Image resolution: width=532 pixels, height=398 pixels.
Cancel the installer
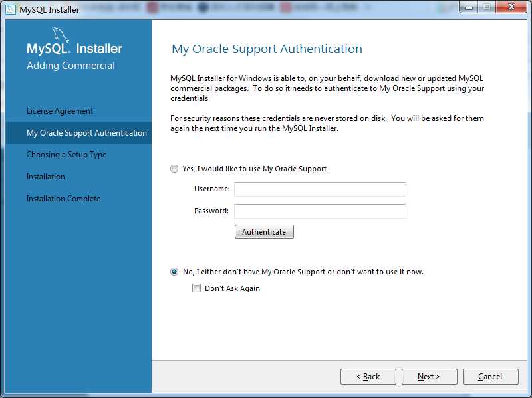490,377
